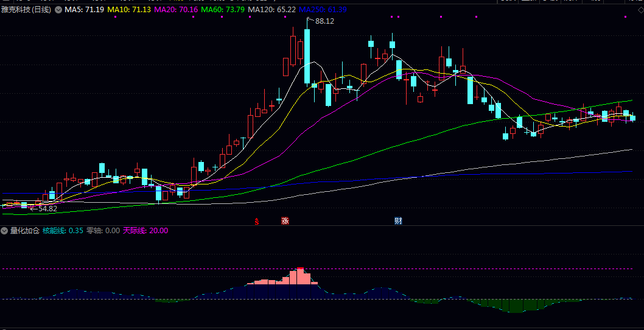Click the 88.12 high price annotation

[x=324, y=21]
